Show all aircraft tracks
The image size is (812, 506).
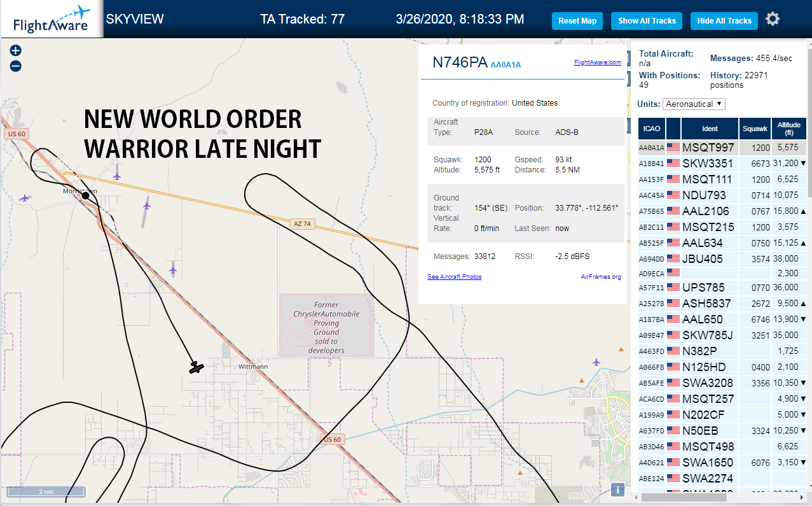[647, 21]
